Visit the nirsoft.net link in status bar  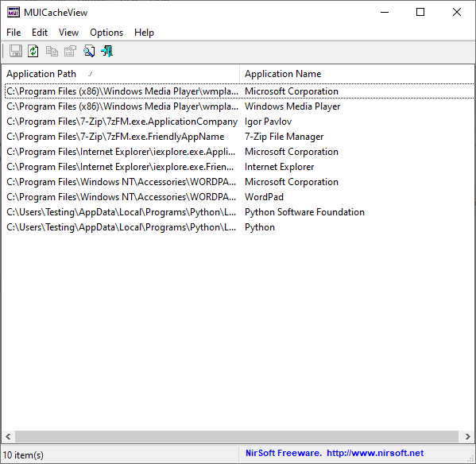click(375, 453)
